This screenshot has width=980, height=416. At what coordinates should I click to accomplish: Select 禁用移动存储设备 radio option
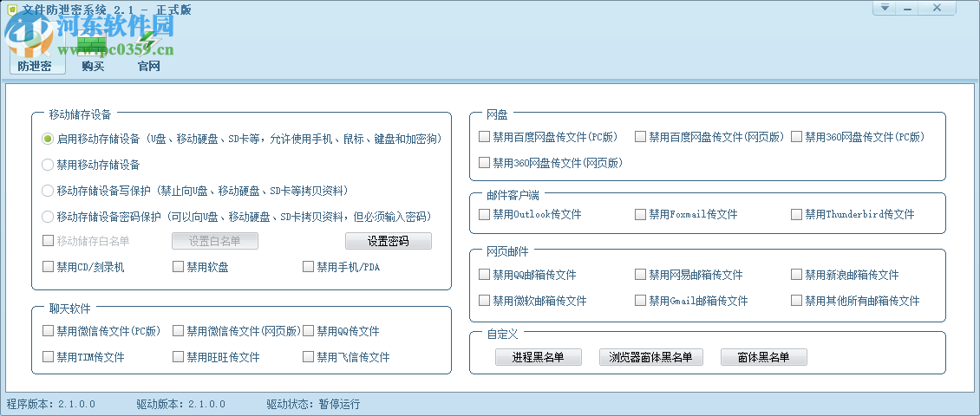[x=48, y=165]
